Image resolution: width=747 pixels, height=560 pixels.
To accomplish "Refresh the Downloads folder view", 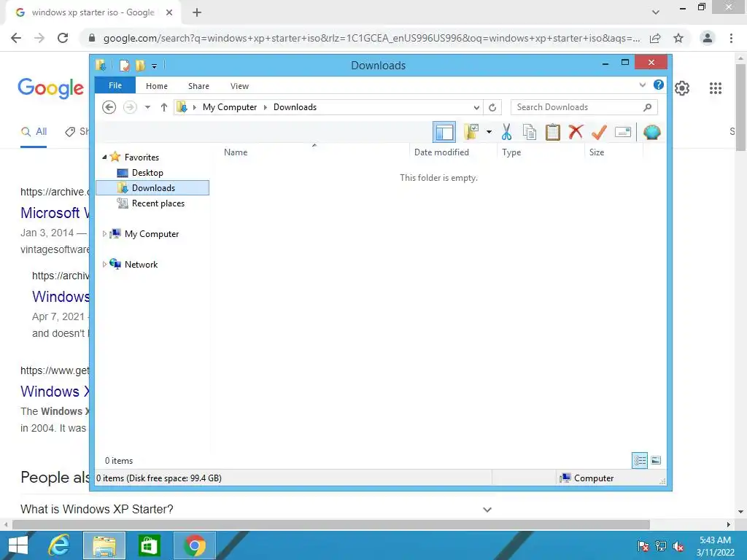I will pyautogui.click(x=492, y=107).
